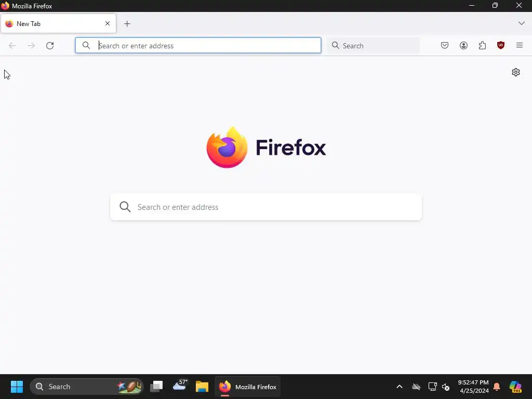Click the back navigation arrow
The width and height of the screenshot is (532, 399).
pyautogui.click(x=12, y=46)
